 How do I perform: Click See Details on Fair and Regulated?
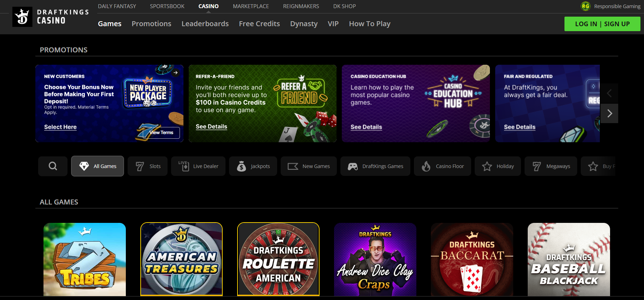[520, 127]
